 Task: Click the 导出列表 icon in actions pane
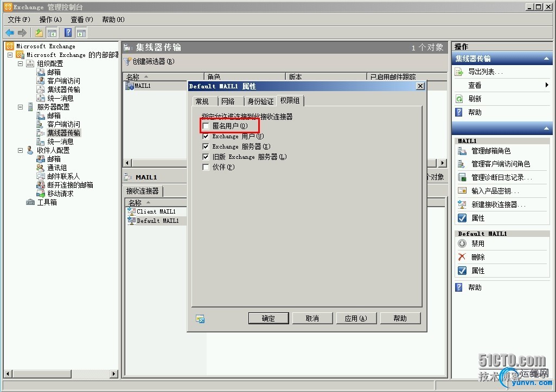(x=459, y=72)
